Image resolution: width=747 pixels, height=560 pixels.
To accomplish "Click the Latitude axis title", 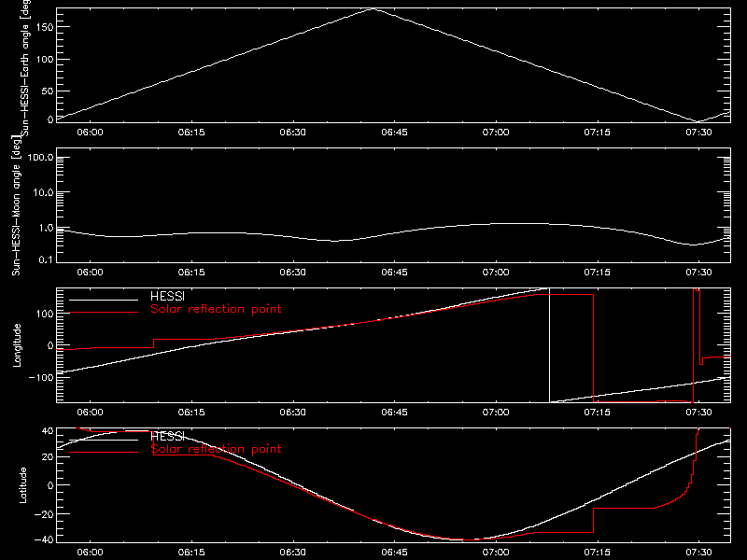I will point(22,485).
